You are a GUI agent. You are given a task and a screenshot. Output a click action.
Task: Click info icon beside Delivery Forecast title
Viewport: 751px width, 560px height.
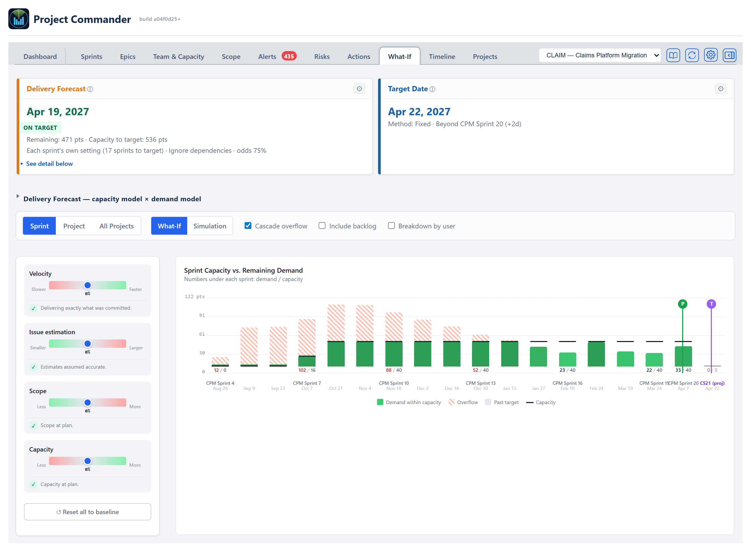pyautogui.click(x=90, y=89)
